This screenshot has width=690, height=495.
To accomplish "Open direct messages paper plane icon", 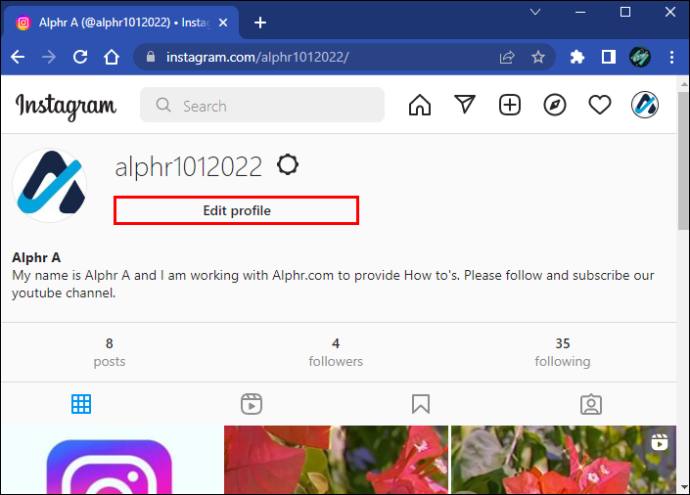I will pos(465,105).
